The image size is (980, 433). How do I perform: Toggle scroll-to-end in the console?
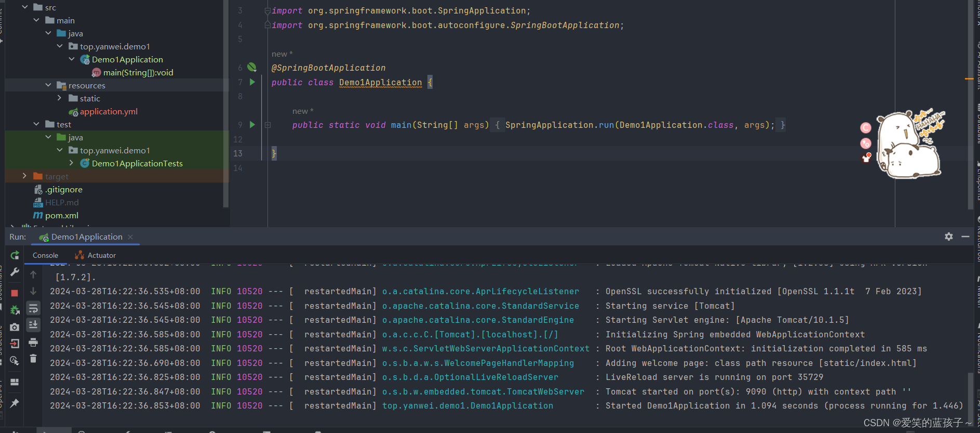click(33, 325)
